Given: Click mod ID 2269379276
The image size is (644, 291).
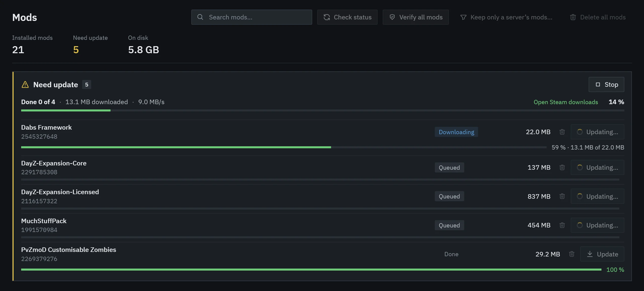Looking at the screenshot, I should coord(39,259).
